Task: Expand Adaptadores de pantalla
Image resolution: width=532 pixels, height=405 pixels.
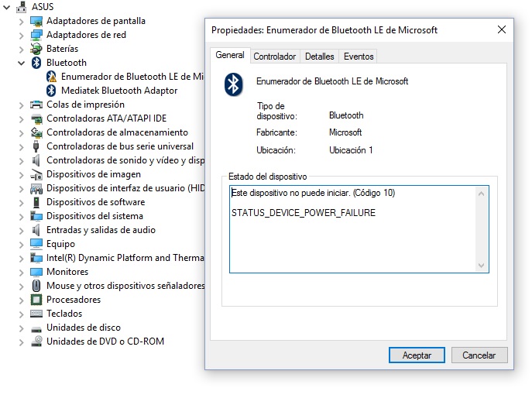Action: (x=21, y=22)
